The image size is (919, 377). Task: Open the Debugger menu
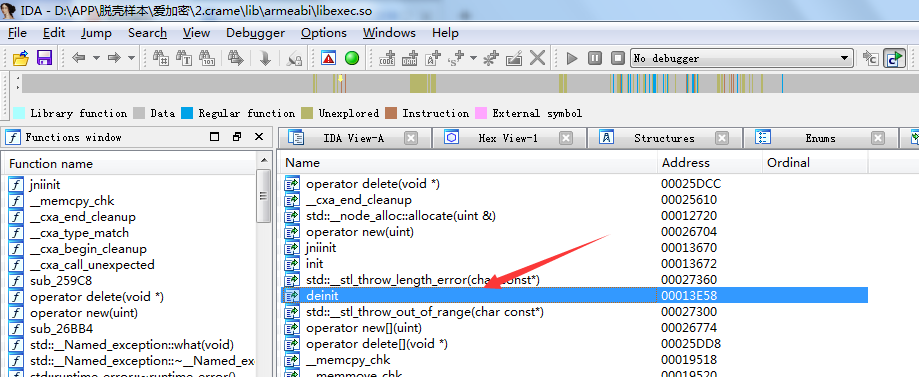[x=256, y=33]
